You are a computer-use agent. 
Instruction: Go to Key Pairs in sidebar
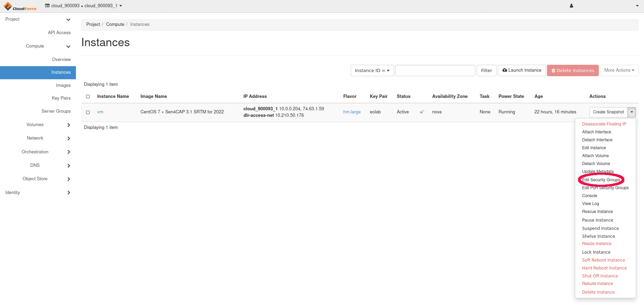(x=61, y=98)
